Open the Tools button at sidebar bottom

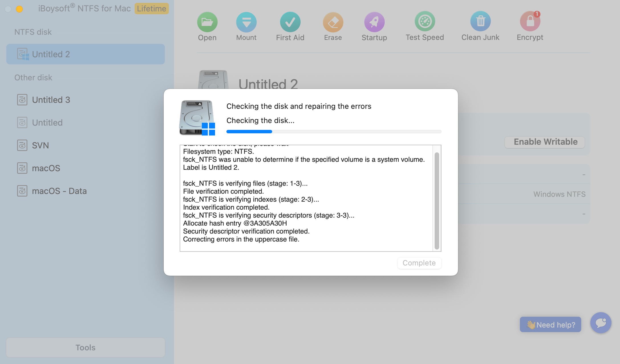click(86, 347)
